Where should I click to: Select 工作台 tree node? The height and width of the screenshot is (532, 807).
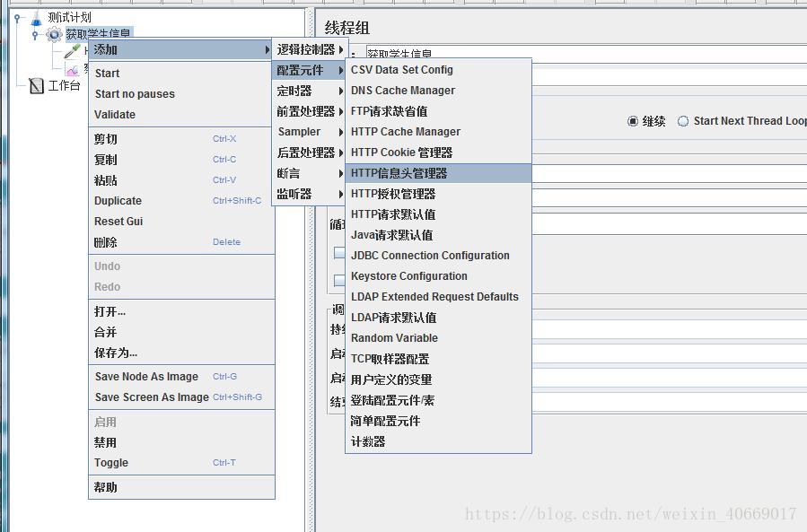tap(64, 85)
